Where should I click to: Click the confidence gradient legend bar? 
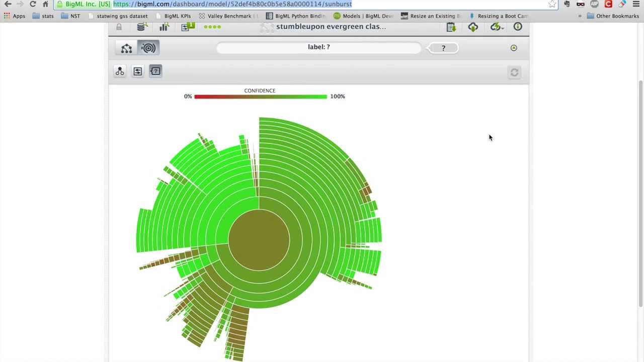pos(261,97)
